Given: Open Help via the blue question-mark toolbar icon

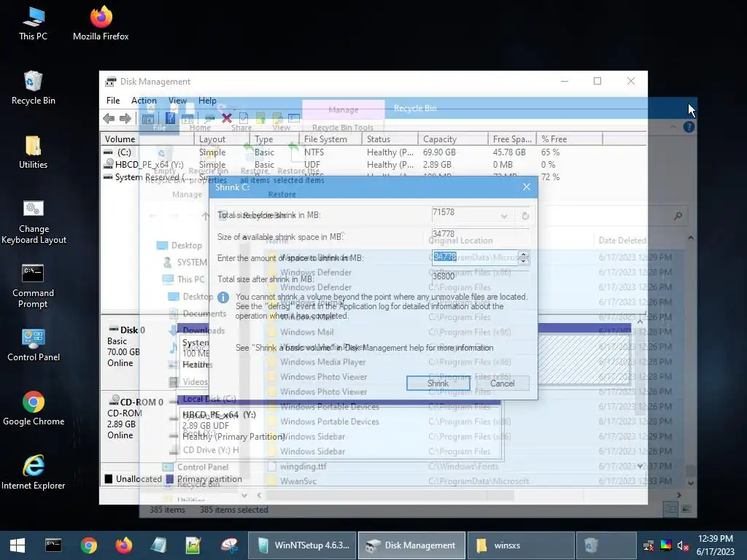Looking at the screenshot, I should point(170,117).
